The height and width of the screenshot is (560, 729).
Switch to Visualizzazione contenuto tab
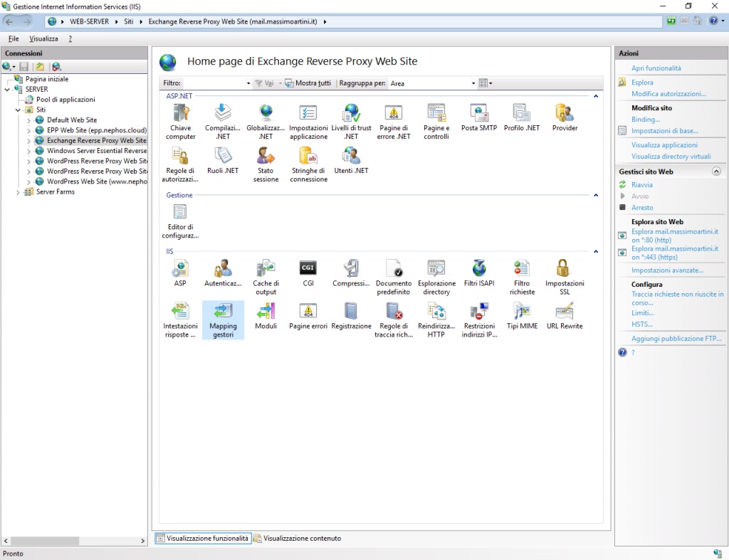click(297, 538)
